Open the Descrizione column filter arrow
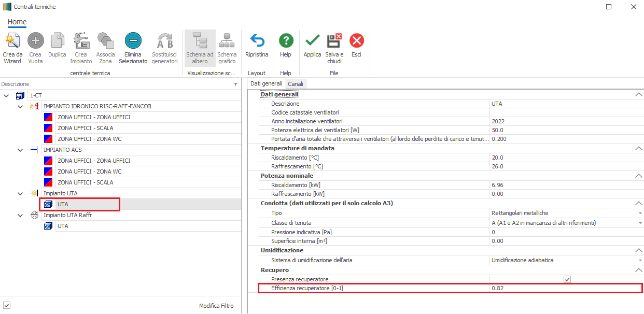 (x=235, y=84)
